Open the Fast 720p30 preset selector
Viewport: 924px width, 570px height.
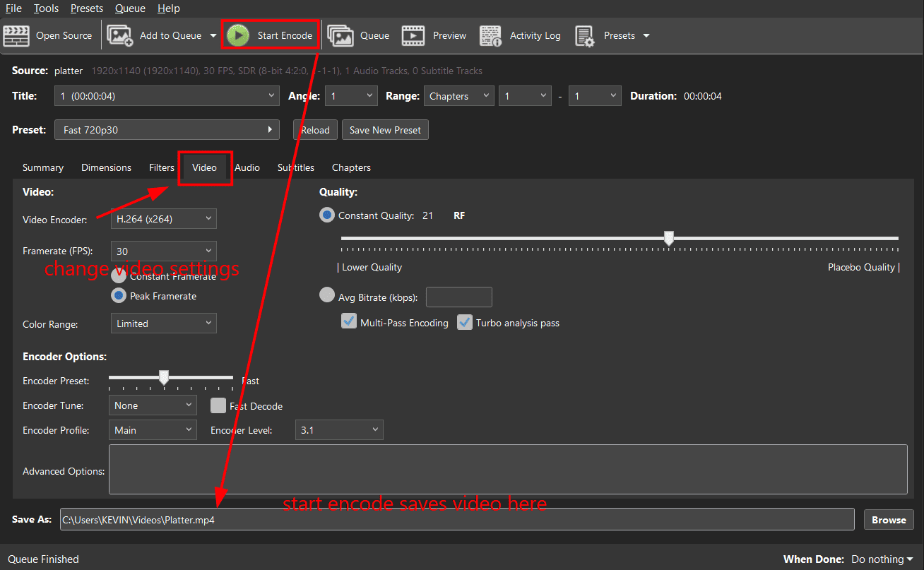167,130
